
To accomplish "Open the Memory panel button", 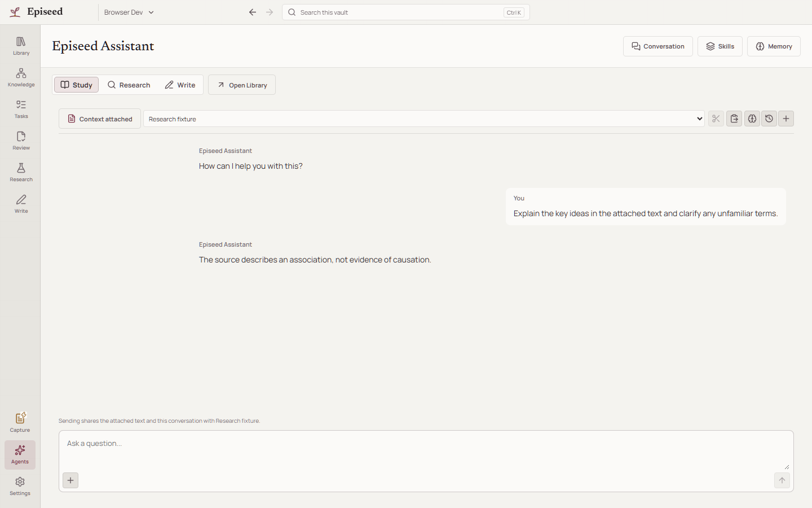I will (774, 46).
